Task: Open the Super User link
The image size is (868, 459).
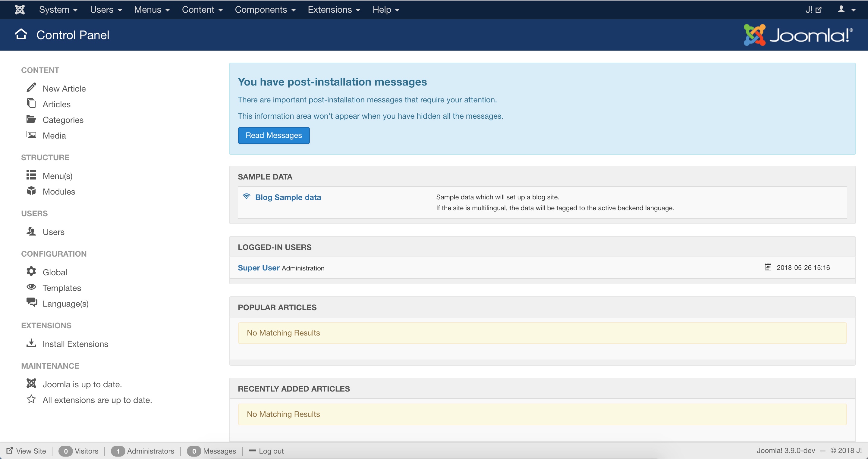Action: [259, 268]
